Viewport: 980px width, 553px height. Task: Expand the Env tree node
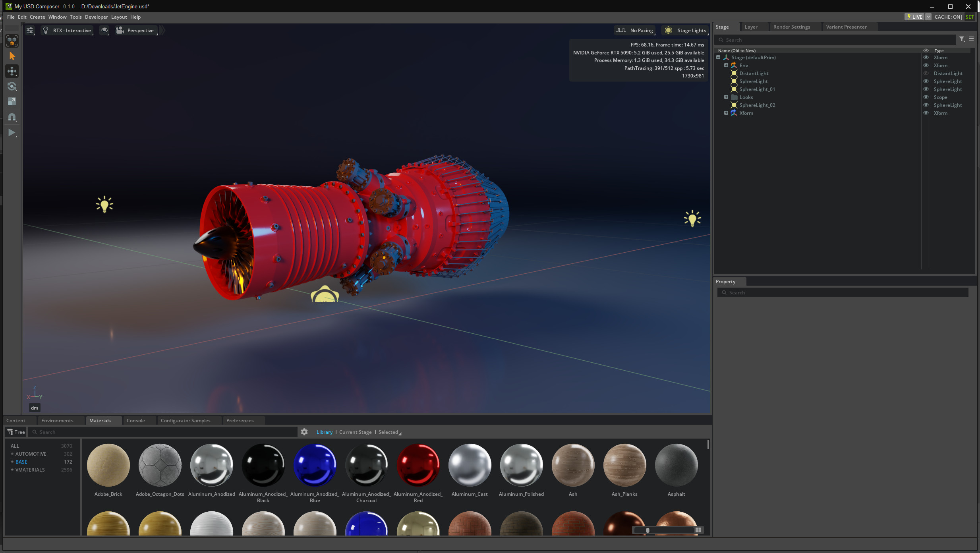tap(726, 66)
